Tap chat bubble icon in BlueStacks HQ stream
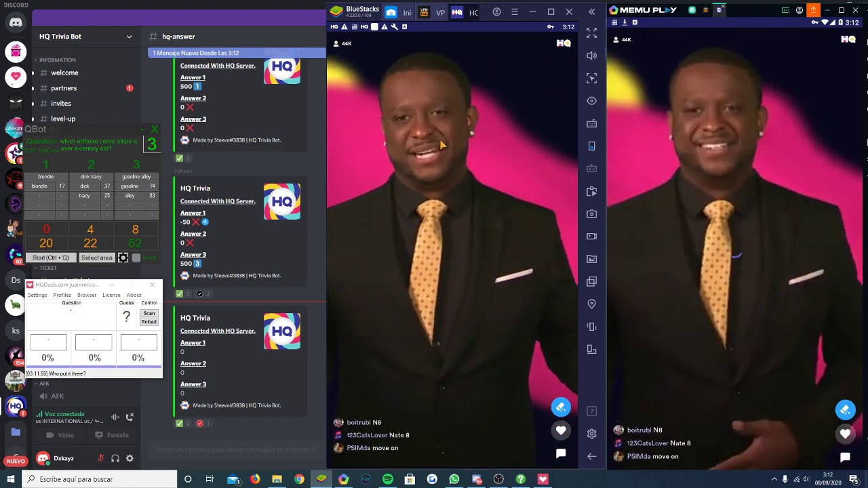Screen dimensions: 868x488 pyautogui.click(x=561, y=453)
